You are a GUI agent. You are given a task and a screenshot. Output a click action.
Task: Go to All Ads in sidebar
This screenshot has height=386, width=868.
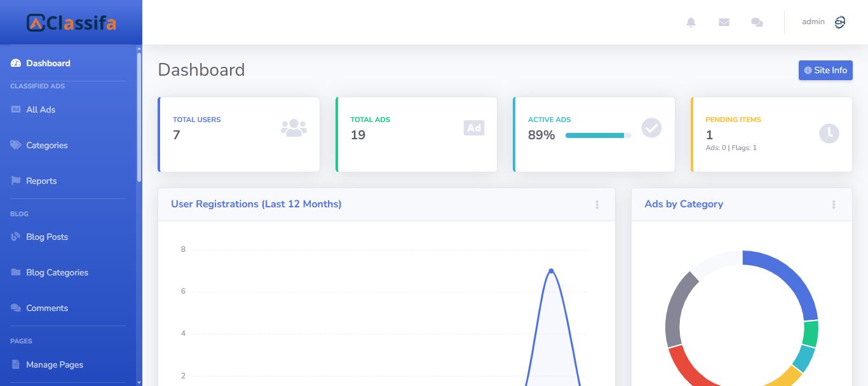pos(41,109)
